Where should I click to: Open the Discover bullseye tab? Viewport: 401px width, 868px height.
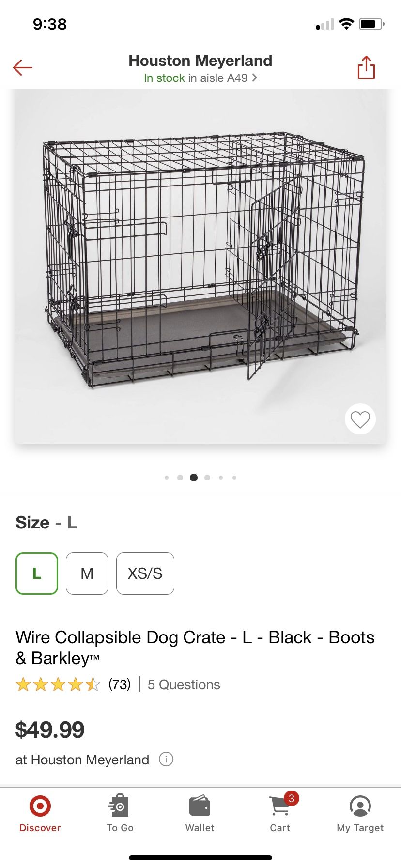(x=40, y=806)
